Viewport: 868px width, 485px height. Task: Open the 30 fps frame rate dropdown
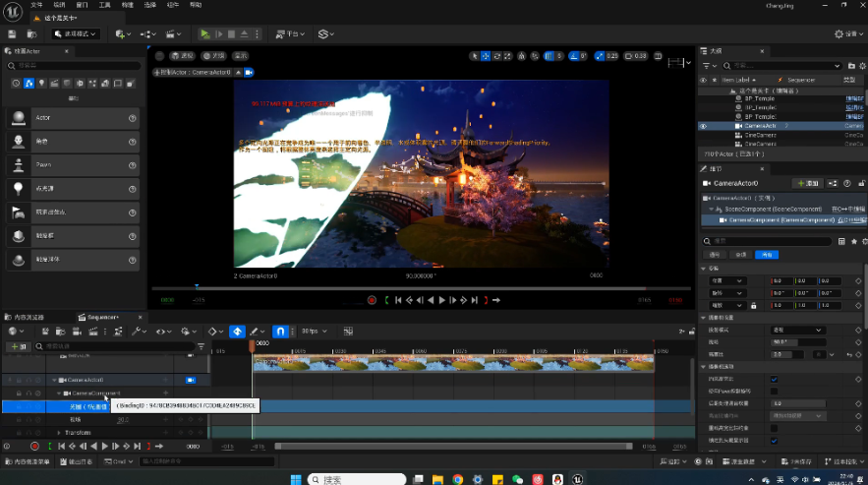[x=315, y=332]
